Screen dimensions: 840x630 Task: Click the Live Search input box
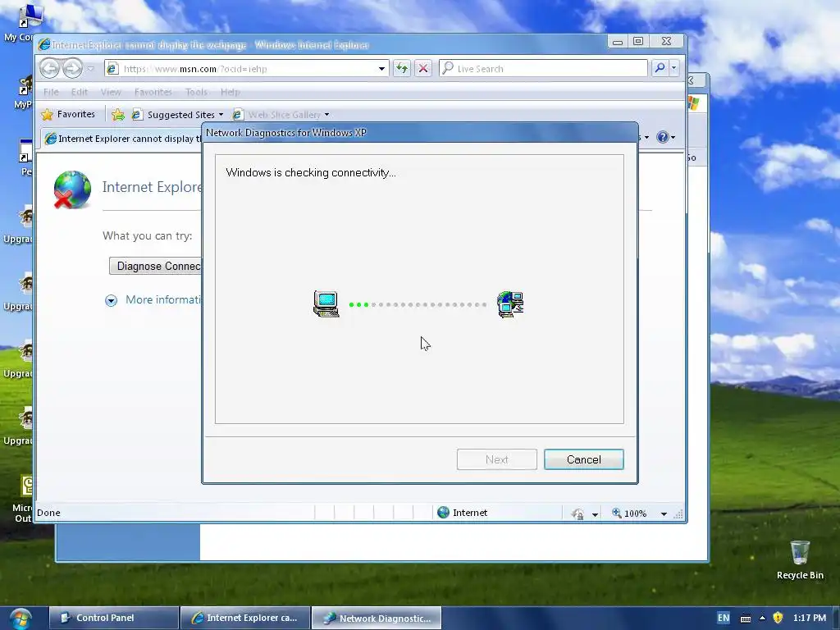(543, 69)
